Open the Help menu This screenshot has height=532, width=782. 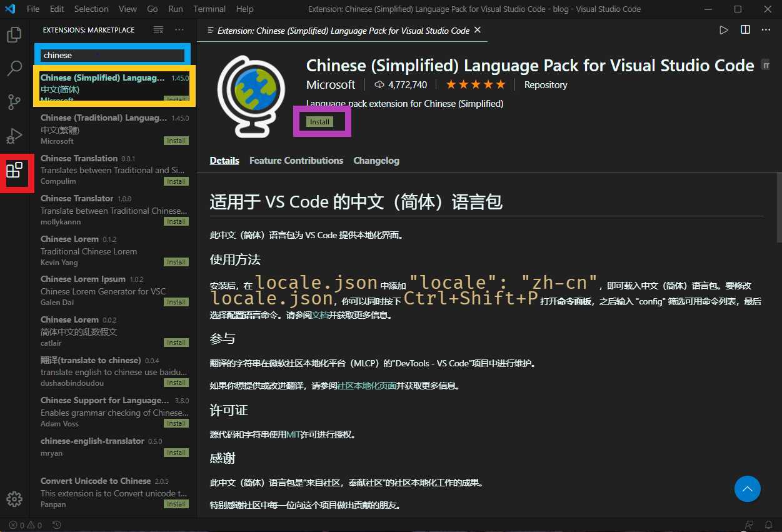244,9
